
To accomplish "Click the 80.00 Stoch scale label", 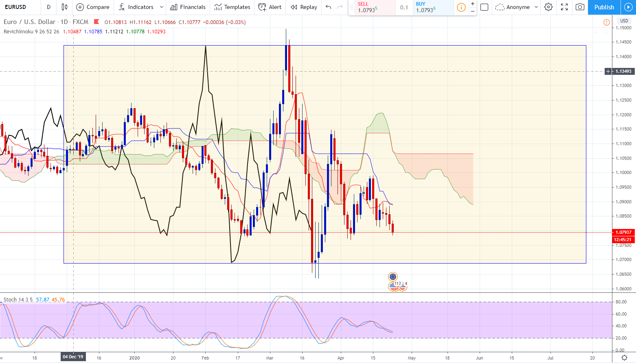I will (x=621, y=302).
